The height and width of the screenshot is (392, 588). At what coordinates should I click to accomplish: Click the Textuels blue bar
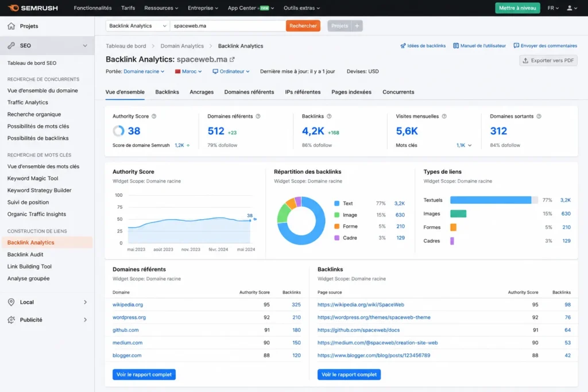490,200
